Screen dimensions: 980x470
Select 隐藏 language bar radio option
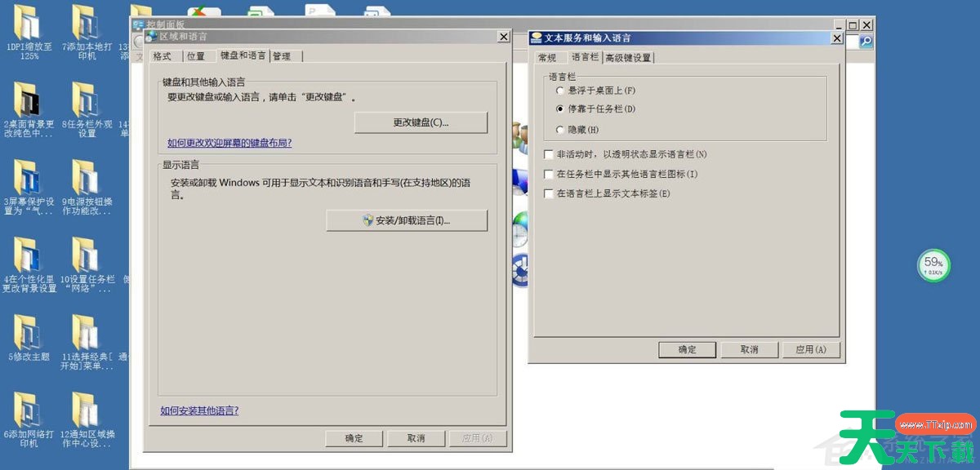(559, 130)
